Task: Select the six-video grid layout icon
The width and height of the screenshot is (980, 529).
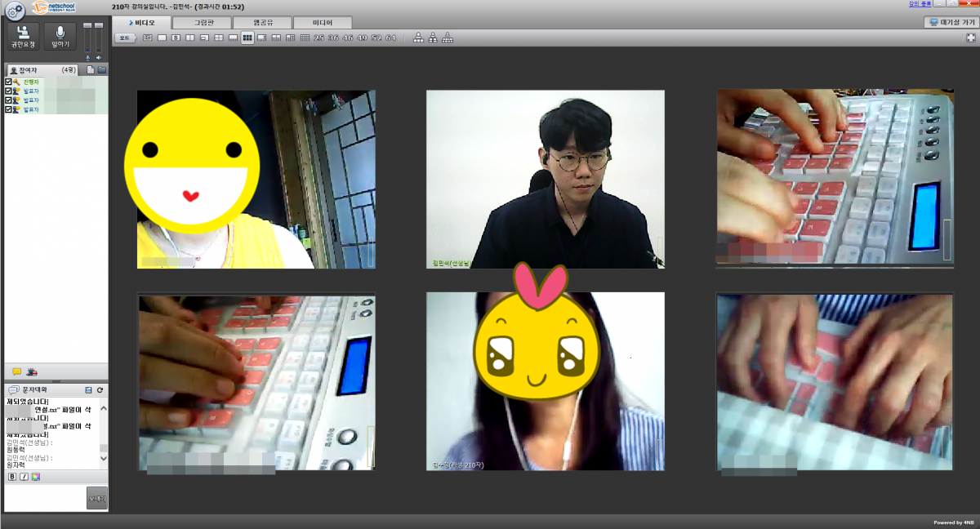Action: [x=247, y=38]
